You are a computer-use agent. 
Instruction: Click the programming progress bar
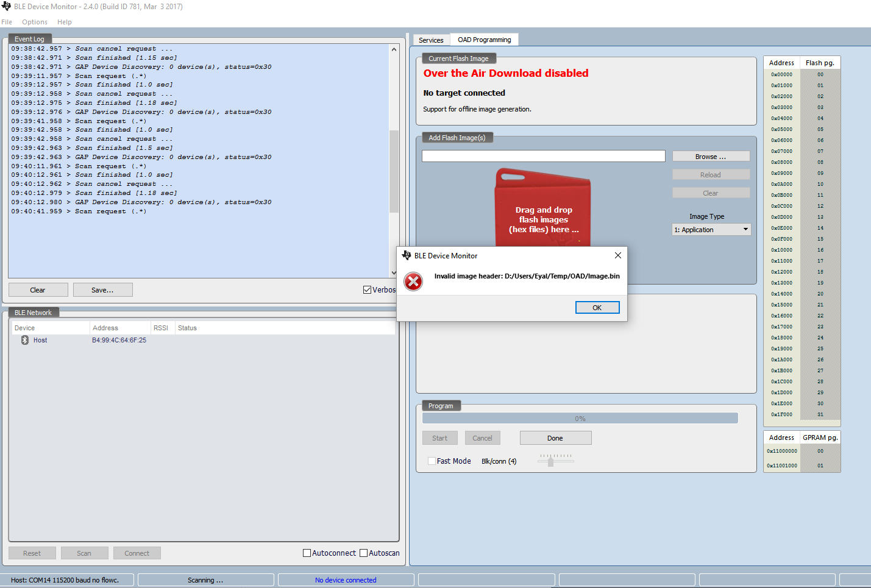[x=580, y=419]
